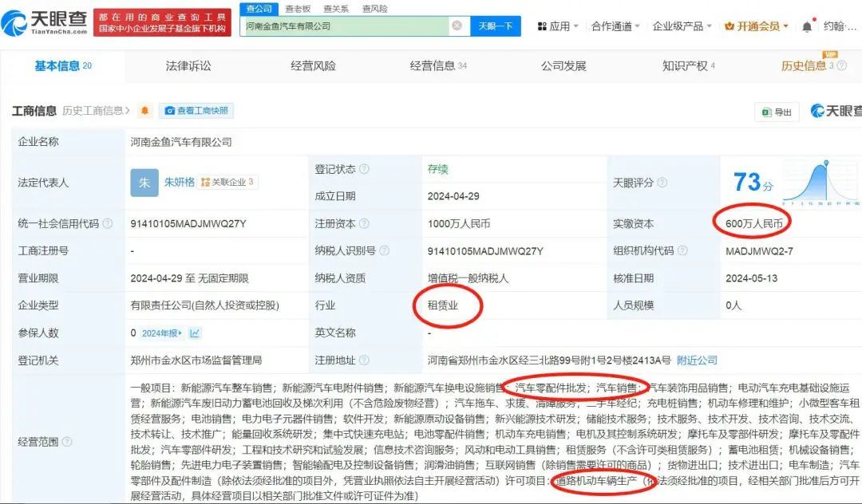
Task: Click the 天眼一下 search button
Action: tap(496, 26)
